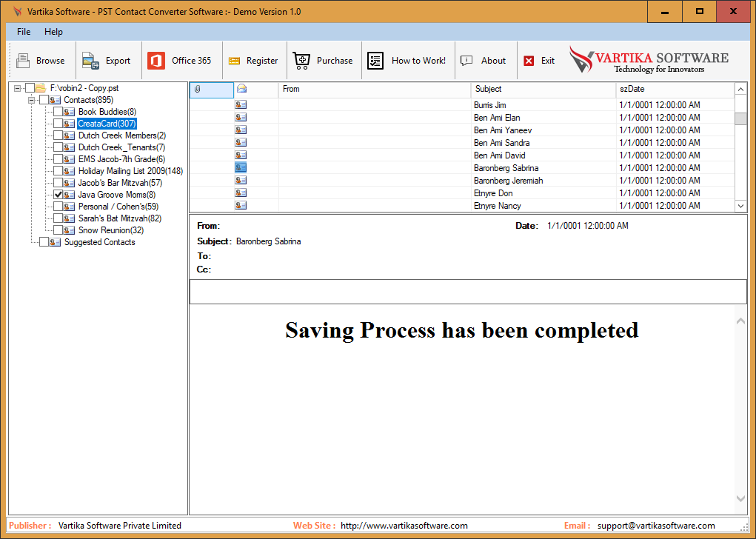Click the Snow Reunion contact folder icon
Screen dimensions: 756x539
(69, 230)
